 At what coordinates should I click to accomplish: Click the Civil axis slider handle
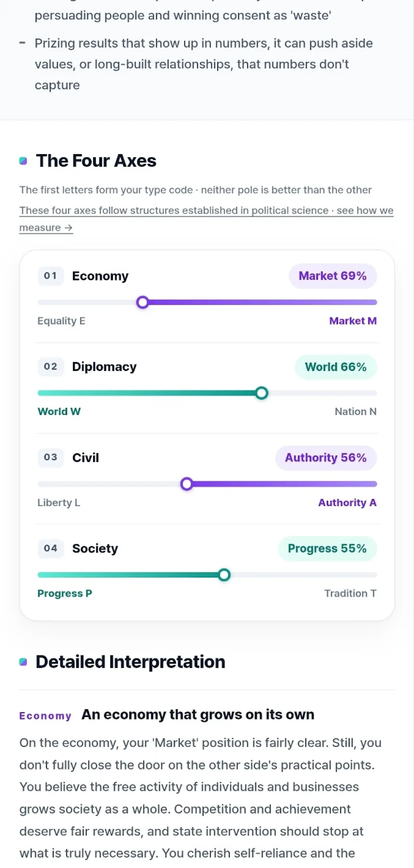click(187, 484)
